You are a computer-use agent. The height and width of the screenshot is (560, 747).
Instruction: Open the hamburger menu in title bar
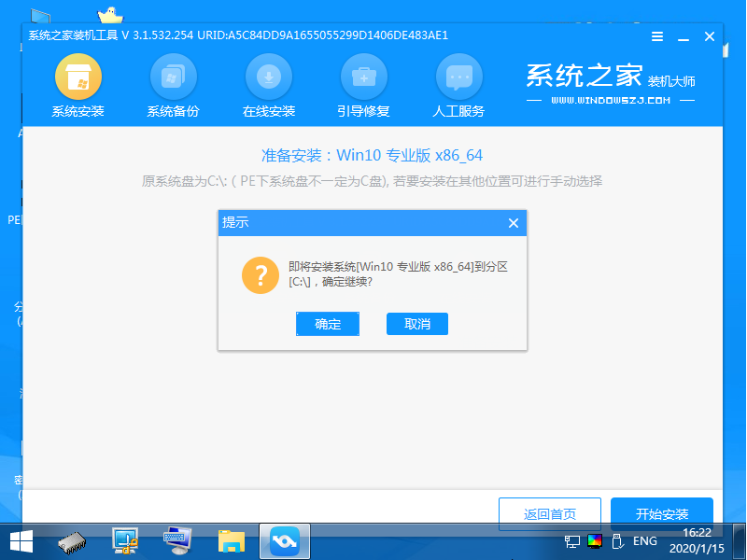click(x=656, y=36)
